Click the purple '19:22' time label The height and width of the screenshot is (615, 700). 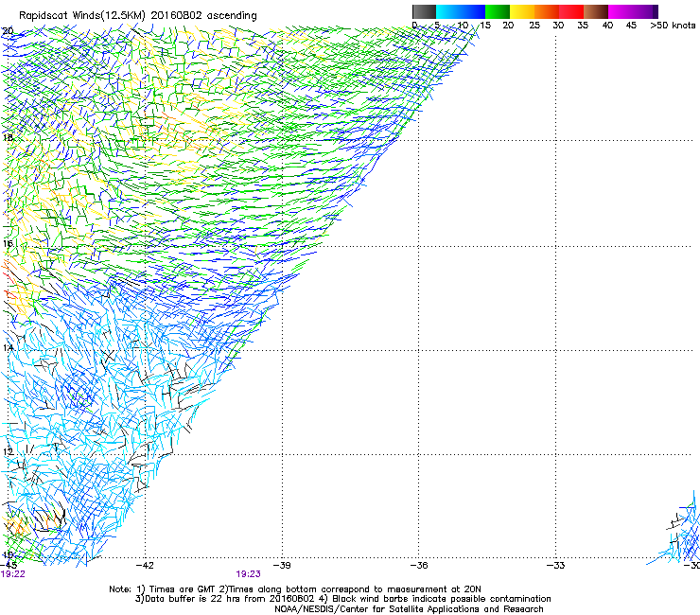tap(13, 574)
